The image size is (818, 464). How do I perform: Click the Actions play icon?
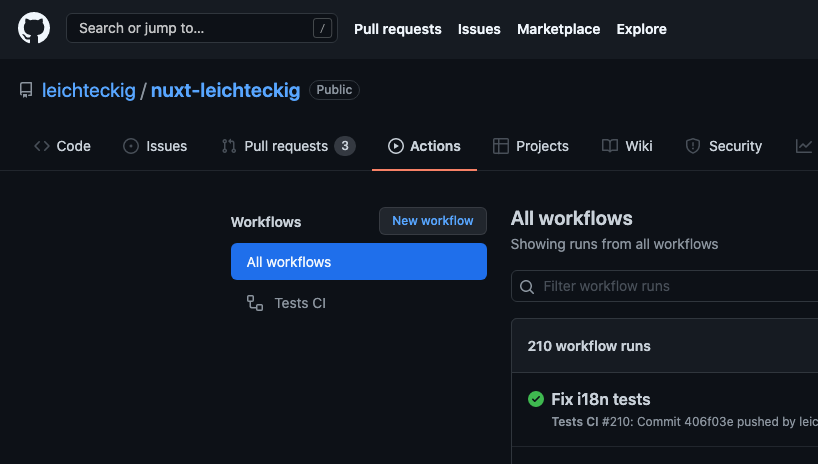click(396, 146)
